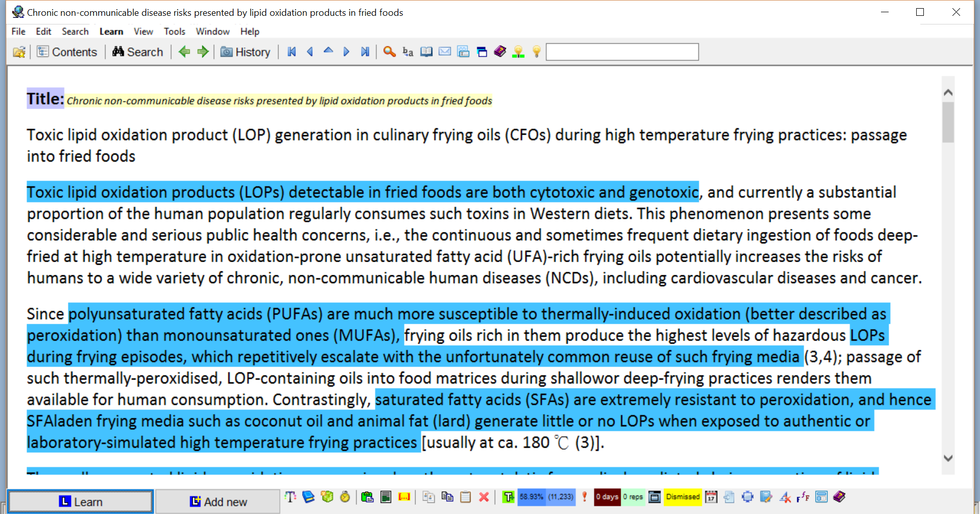
Task: Open the Tools menu
Action: pyautogui.click(x=175, y=32)
